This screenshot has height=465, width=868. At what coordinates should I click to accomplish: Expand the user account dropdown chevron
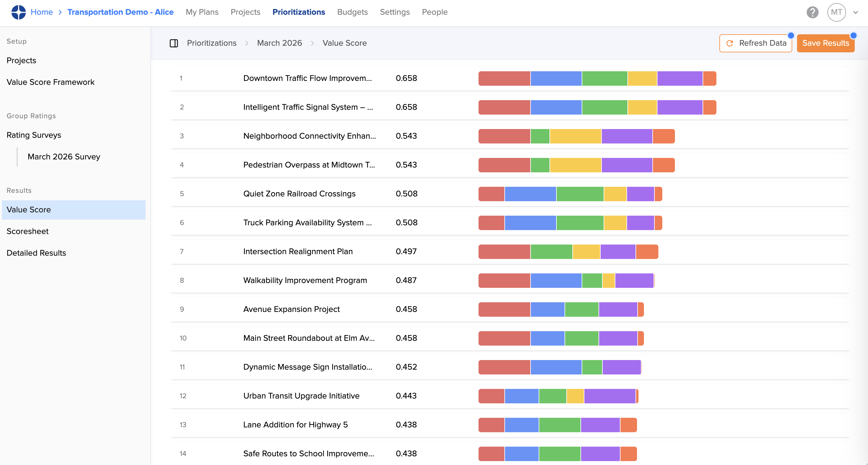point(856,12)
